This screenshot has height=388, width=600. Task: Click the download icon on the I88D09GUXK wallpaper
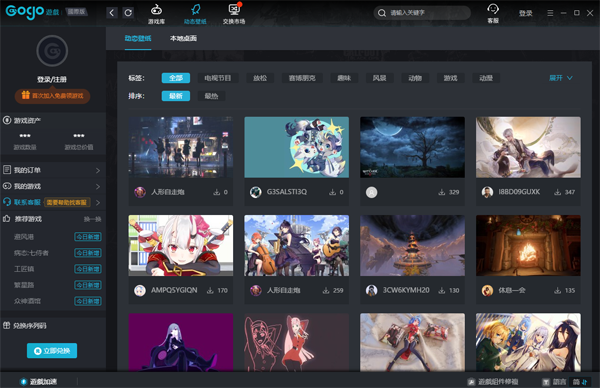(558, 192)
